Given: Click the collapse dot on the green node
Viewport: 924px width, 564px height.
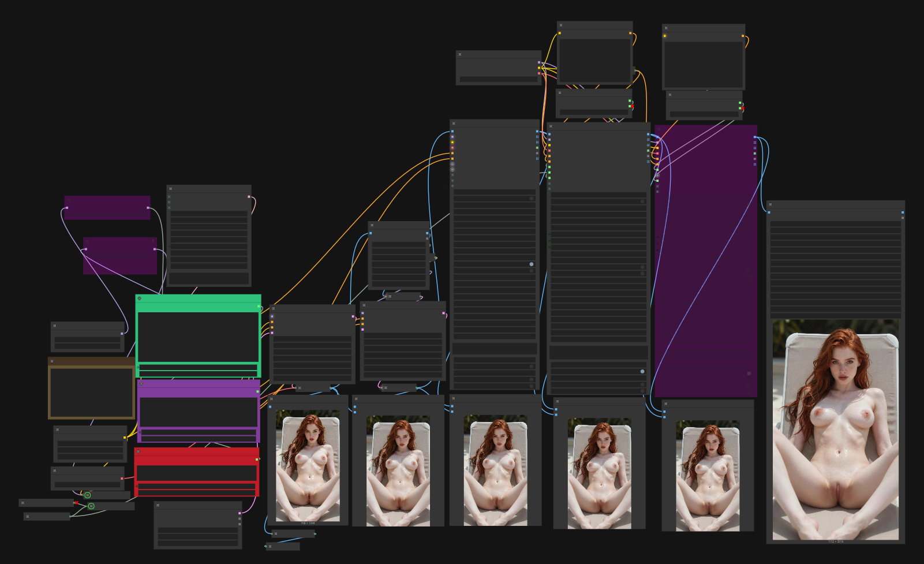Looking at the screenshot, I should pyautogui.click(x=140, y=298).
